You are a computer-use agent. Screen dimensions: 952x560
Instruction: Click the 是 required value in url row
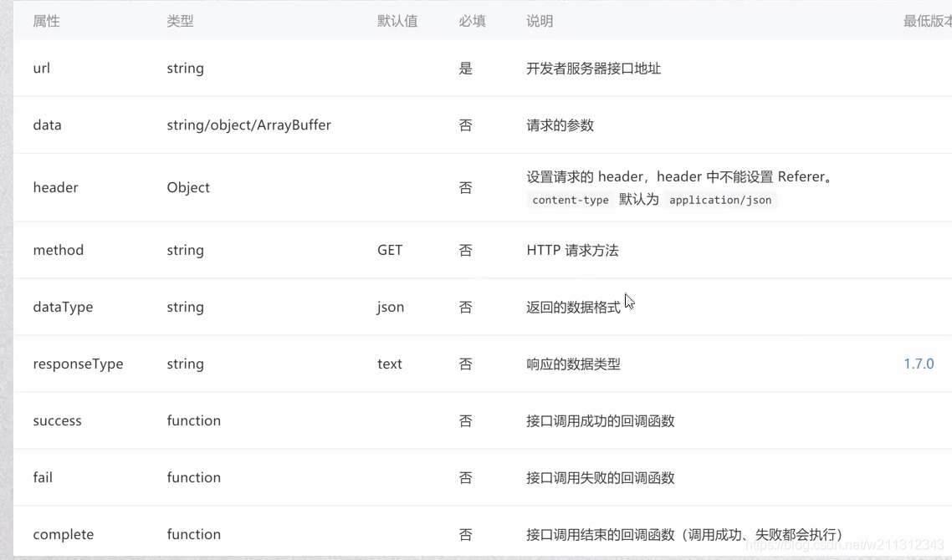[466, 69]
